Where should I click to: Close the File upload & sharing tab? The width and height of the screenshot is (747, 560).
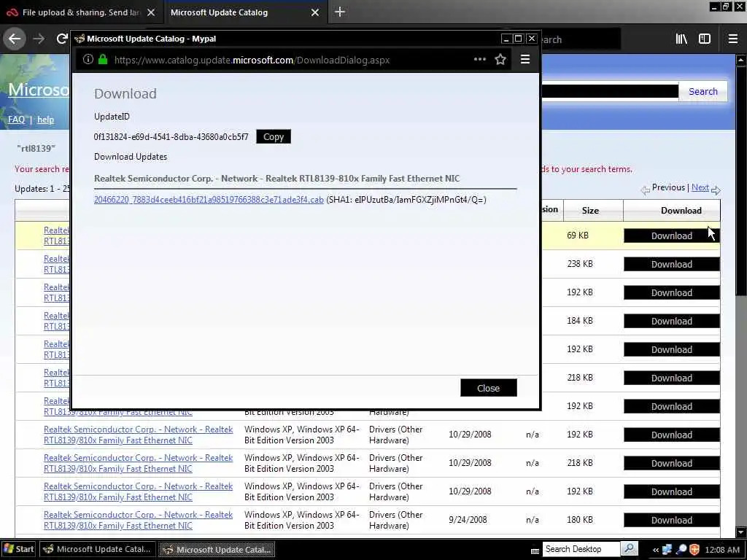pyautogui.click(x=151, y=12)
